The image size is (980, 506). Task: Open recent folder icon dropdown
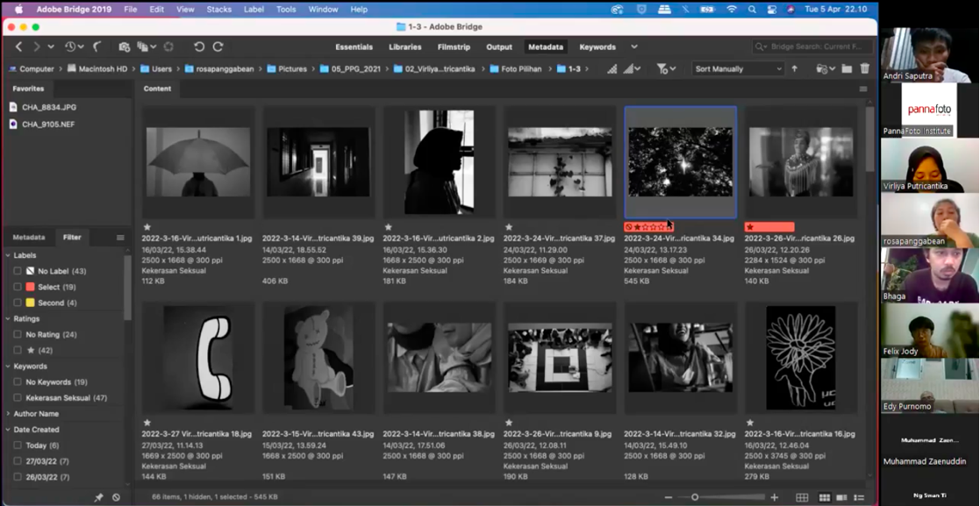tap(826, 68)
